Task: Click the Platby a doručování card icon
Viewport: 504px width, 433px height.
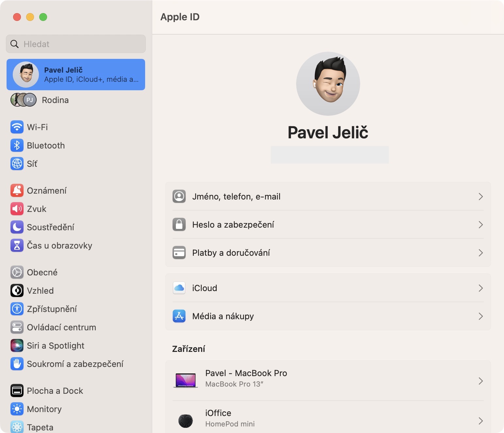Action: click(x=179, y=252)
